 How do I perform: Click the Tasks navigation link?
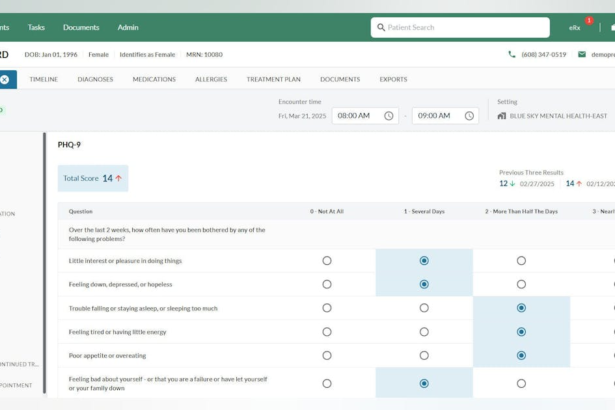[x=36, y=27]
